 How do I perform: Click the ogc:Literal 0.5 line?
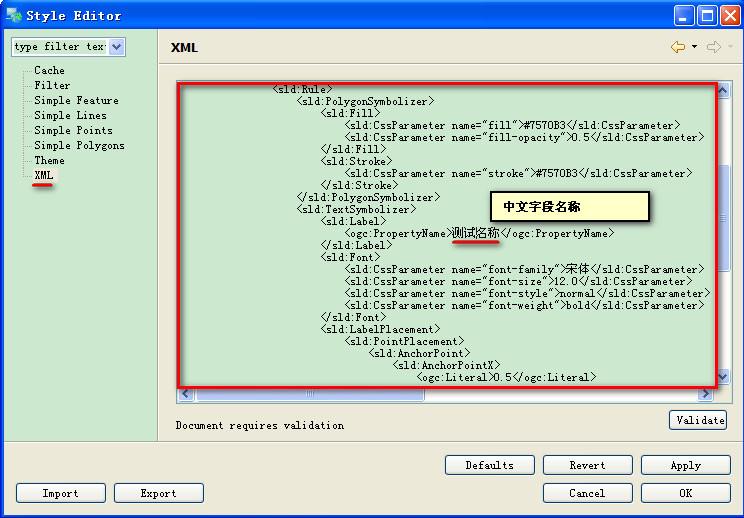(x=506, y=377)
